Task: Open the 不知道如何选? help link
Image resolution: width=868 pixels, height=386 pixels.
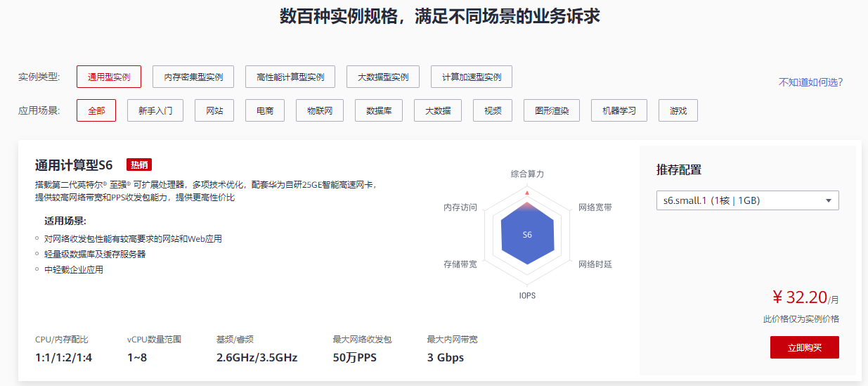Action: click(x=810, y=82)
